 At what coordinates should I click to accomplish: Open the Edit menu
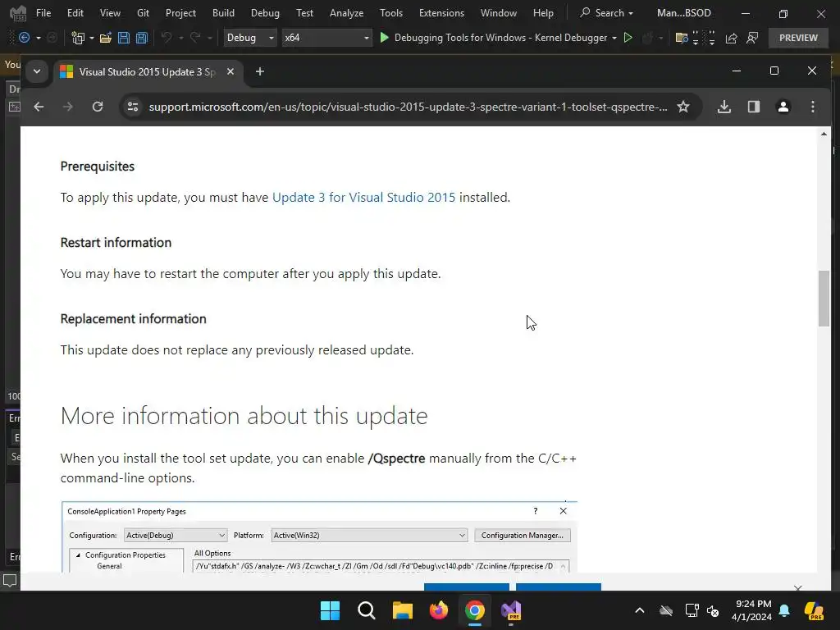point(75,13)
